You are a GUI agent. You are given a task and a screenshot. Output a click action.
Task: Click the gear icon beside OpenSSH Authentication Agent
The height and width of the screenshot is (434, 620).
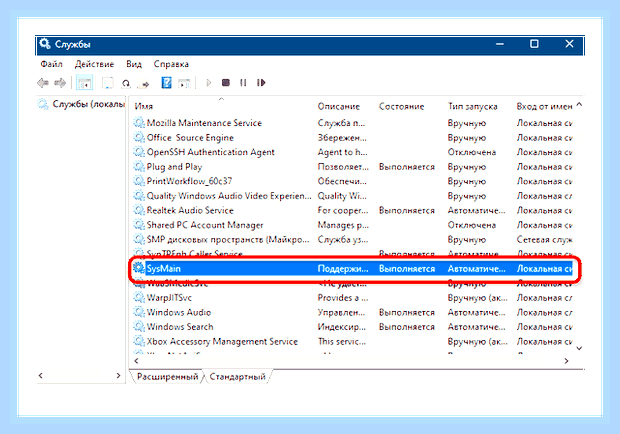click(x=139, y=152)
